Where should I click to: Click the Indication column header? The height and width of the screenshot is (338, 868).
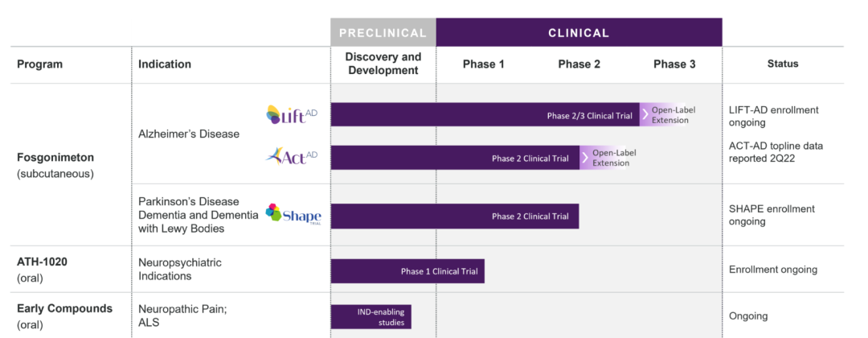(165, 64)
